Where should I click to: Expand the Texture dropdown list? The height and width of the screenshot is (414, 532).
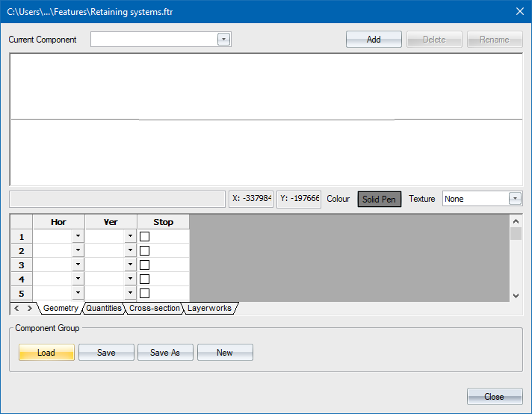point(515,199)
